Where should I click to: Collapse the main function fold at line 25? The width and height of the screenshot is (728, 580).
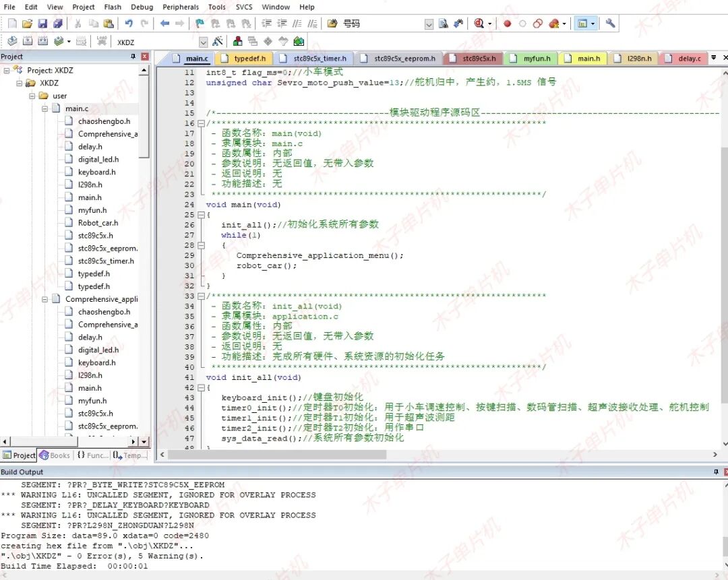pos(201,215)
